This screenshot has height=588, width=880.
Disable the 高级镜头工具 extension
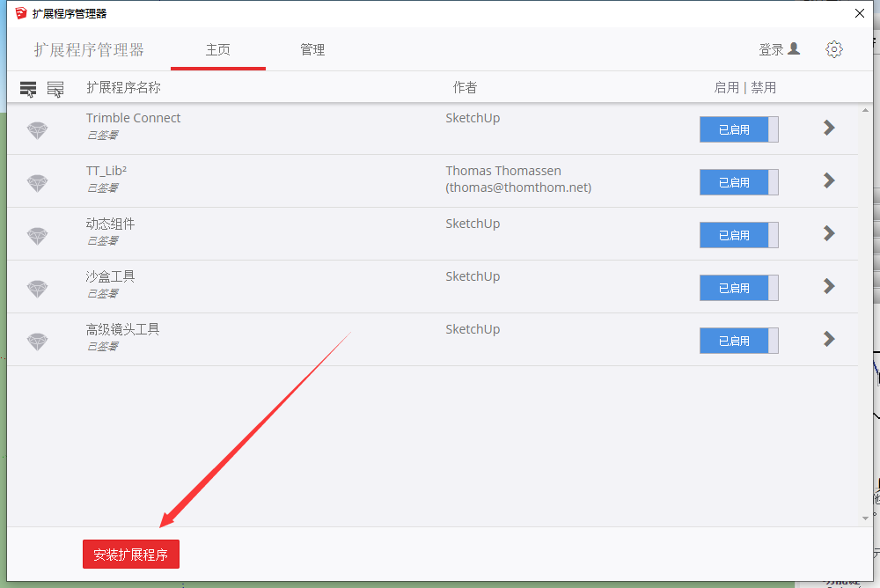pos(738,341)
